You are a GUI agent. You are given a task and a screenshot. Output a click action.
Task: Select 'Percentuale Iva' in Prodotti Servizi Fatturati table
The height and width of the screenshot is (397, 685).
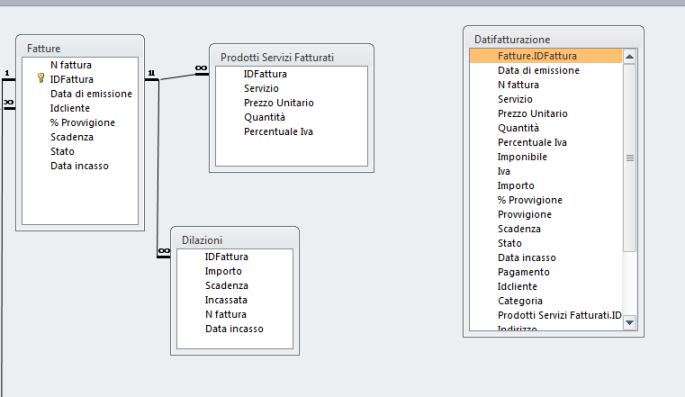click(x=278, y=132)
